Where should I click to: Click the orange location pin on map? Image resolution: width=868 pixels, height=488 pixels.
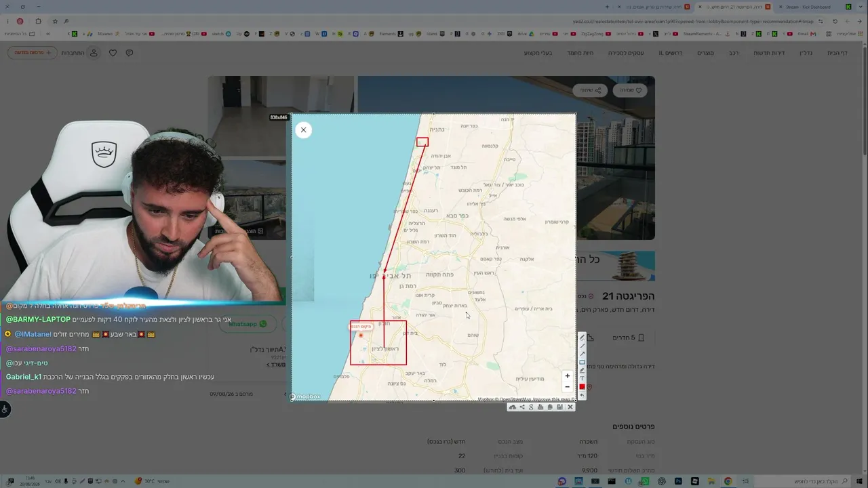click(361, 335)
